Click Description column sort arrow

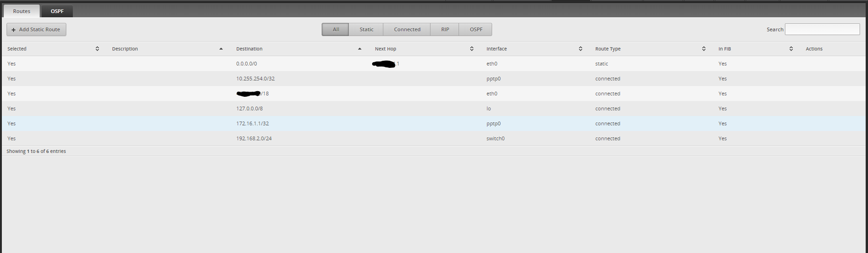(x=221, y=49)
